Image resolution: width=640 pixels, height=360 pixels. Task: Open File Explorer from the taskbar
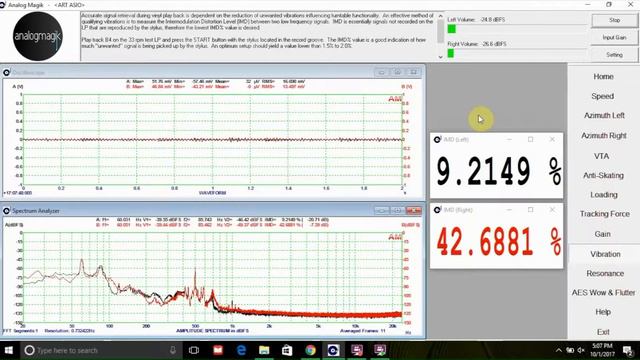click(x=264, y=350)
